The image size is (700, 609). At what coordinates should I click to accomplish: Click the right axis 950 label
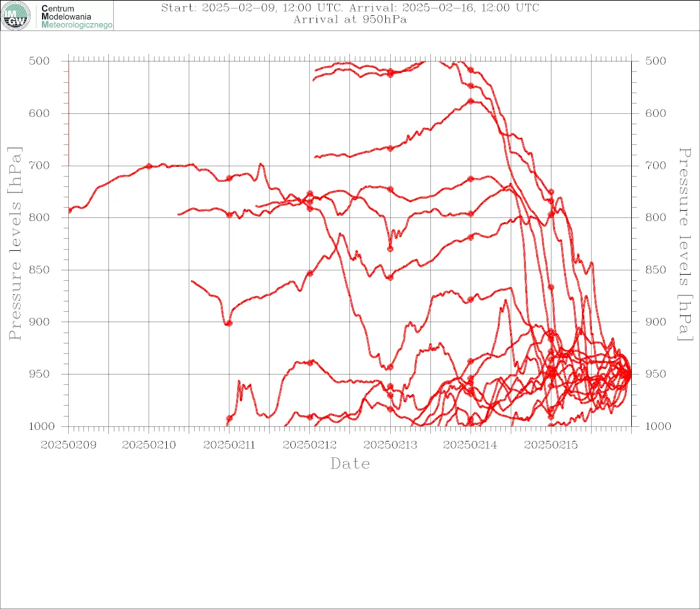point(656,373)
